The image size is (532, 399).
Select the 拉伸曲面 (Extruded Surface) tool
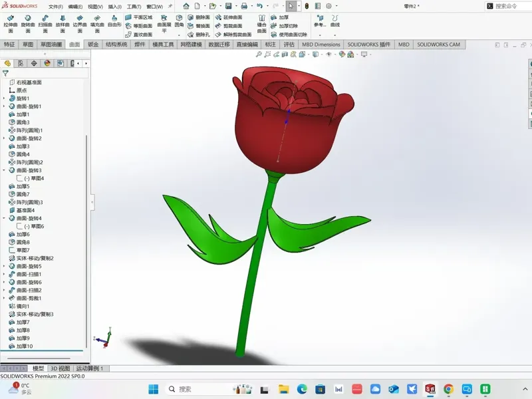coord(11,24)
